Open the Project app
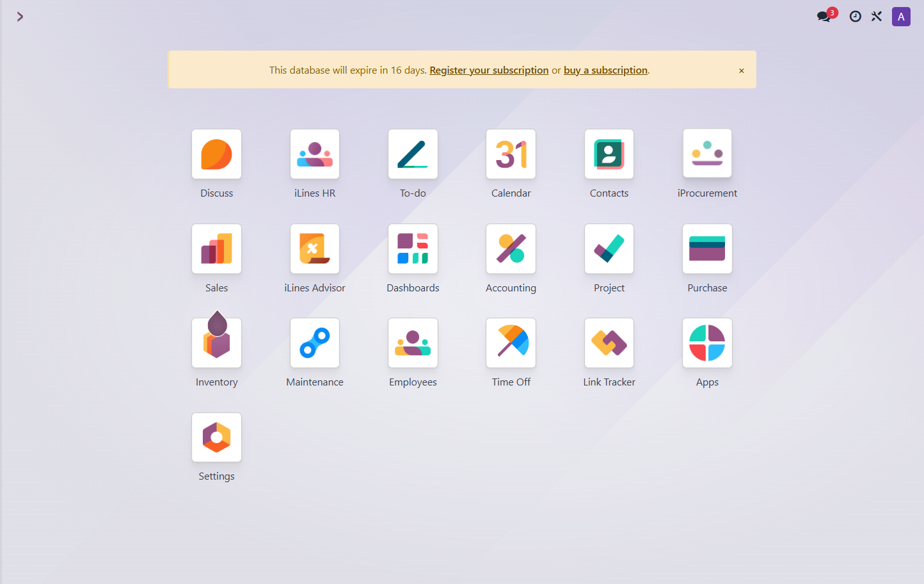 click(609, 249)
